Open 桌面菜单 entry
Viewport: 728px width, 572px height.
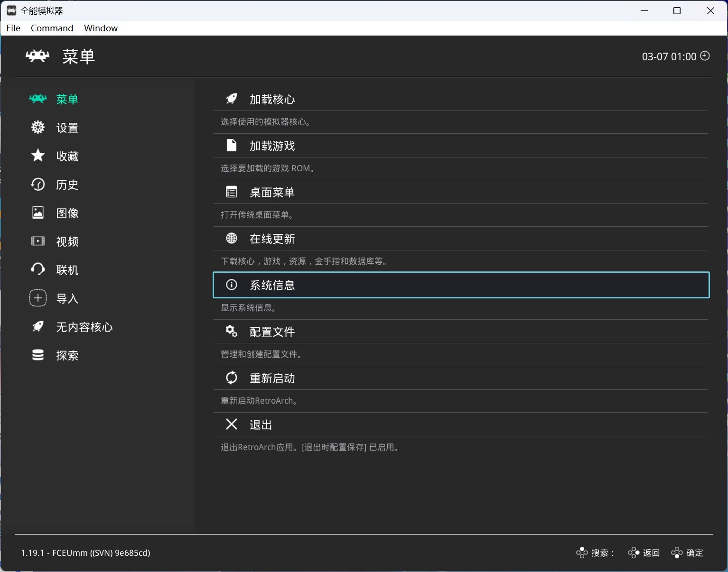[x=461, y=192]
